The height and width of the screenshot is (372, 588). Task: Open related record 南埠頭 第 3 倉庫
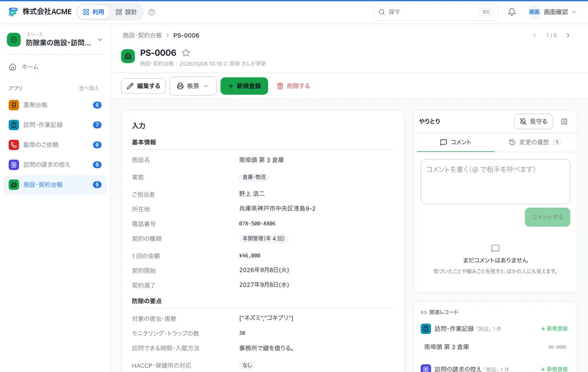coord(495,347)
